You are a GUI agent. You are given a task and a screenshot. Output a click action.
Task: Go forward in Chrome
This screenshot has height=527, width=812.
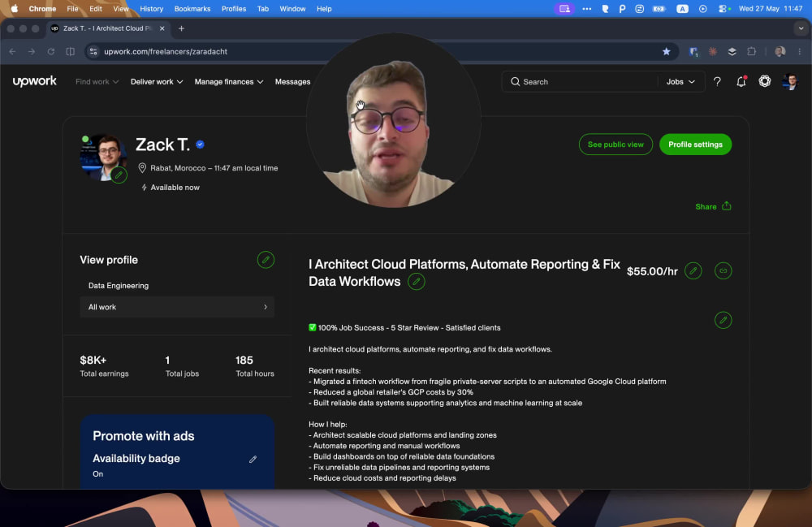[x=32, y=51]
